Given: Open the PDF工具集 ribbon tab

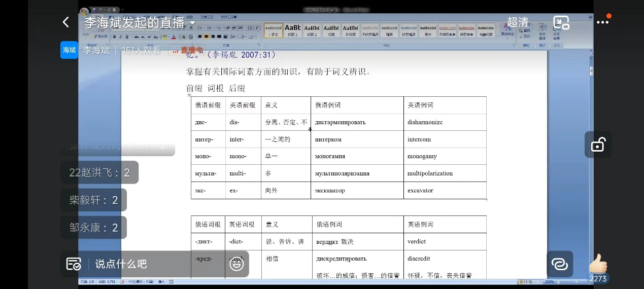Looking at the screenshot, I should tap(228, 17).
